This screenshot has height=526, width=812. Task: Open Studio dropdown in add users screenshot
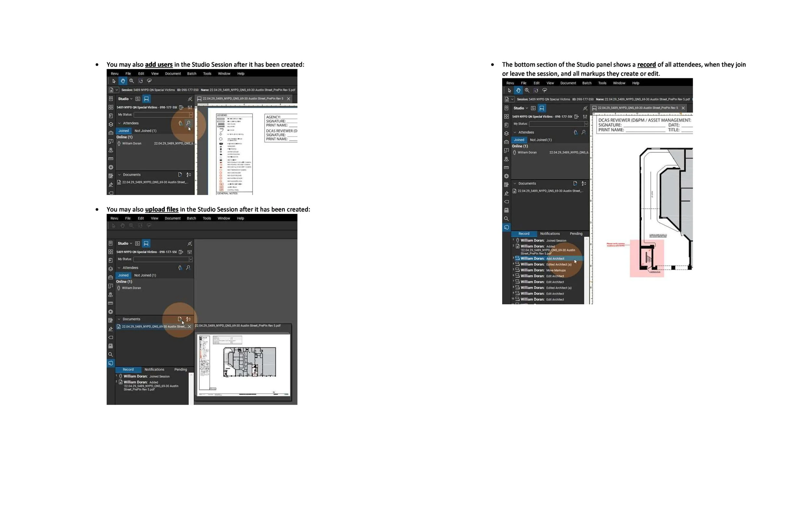[125, 99]
